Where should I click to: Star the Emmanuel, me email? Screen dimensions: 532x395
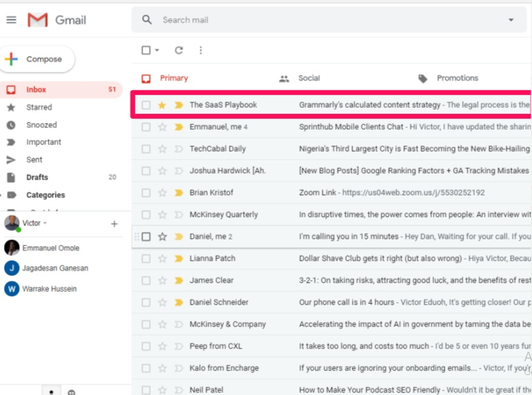[162, 127]
